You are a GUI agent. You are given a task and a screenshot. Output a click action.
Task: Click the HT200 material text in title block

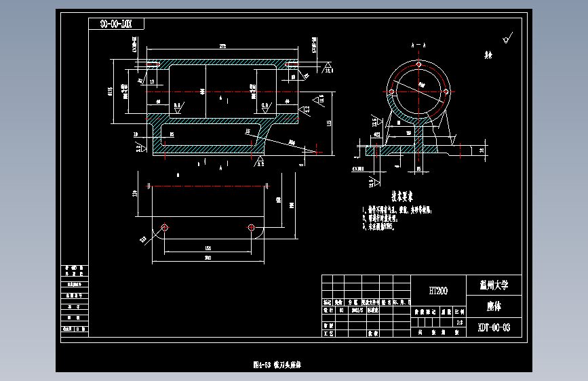[x=438, y=291]
